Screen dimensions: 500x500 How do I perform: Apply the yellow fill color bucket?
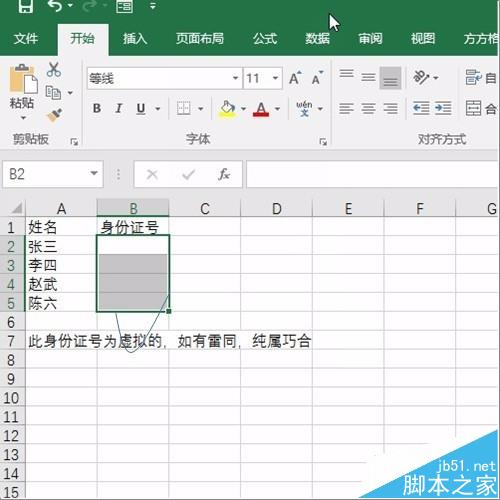click(227, 109)
